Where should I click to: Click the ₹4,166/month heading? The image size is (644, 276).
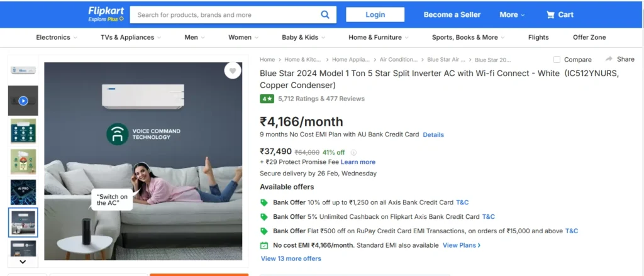tap(301, 121)
